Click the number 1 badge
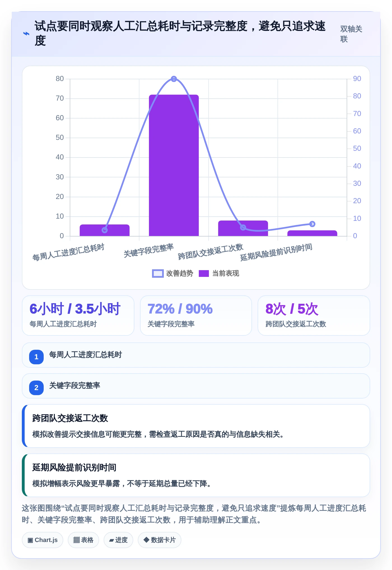Screen dimensions: 392x570 pos(36,357)
